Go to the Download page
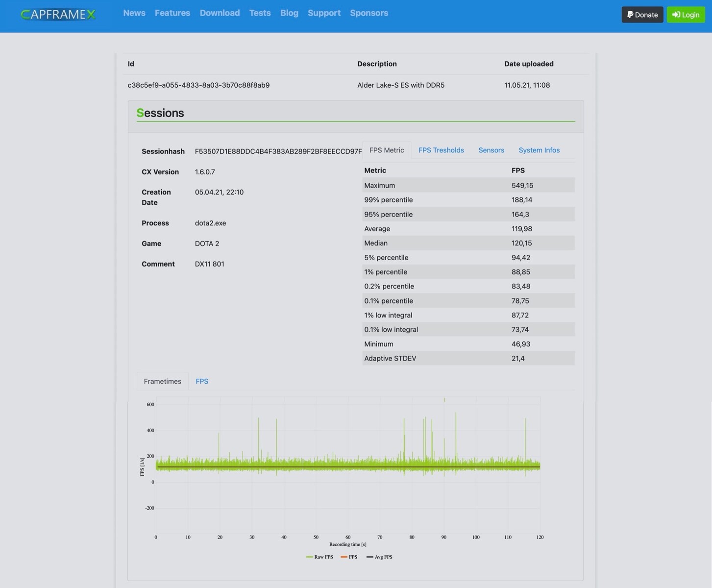Screen dimensions: 712x588 220,13
